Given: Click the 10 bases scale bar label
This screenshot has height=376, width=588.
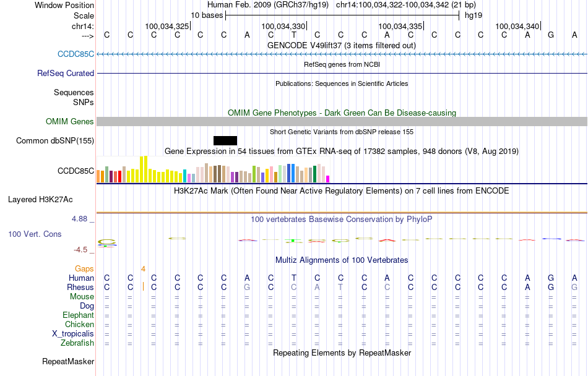Looking at the screenshot, I should [207, 15].
